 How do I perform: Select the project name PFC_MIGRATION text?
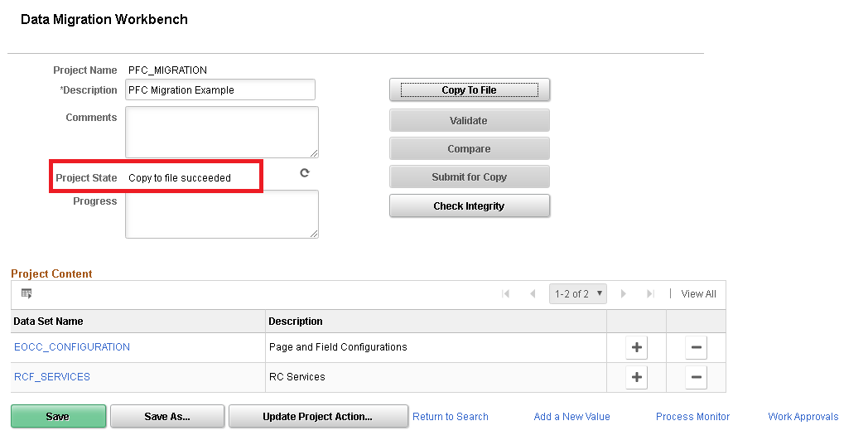coord(168,70)
